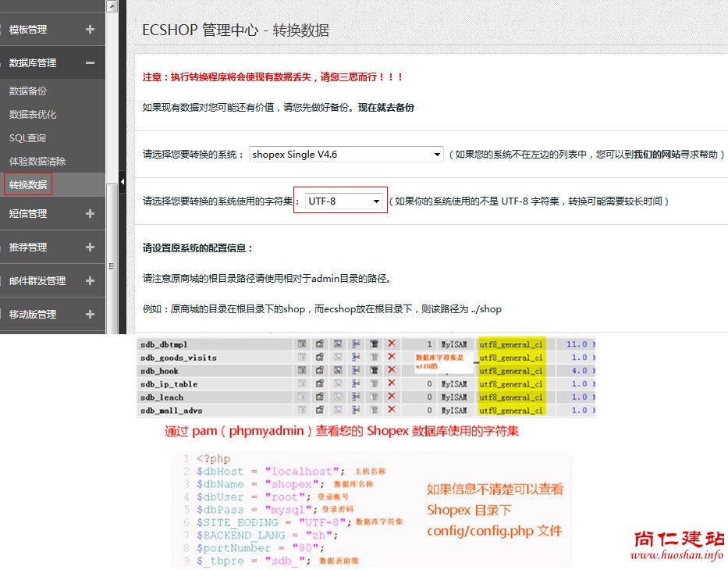Screen dimensions: 728x570
Task: Collapse the sidebar using the black arrow handle
Action: (123, 180)
